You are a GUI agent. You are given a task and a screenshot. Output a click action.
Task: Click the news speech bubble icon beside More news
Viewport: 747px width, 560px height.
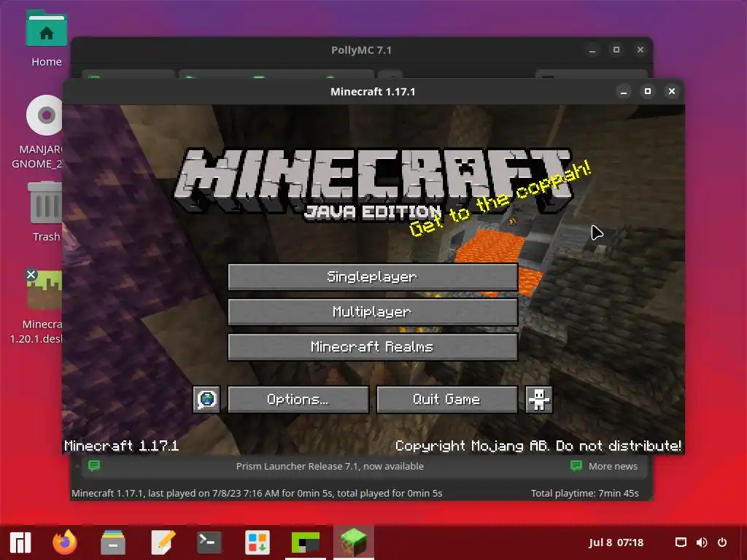pyautogui.click(x=576, y=465)
